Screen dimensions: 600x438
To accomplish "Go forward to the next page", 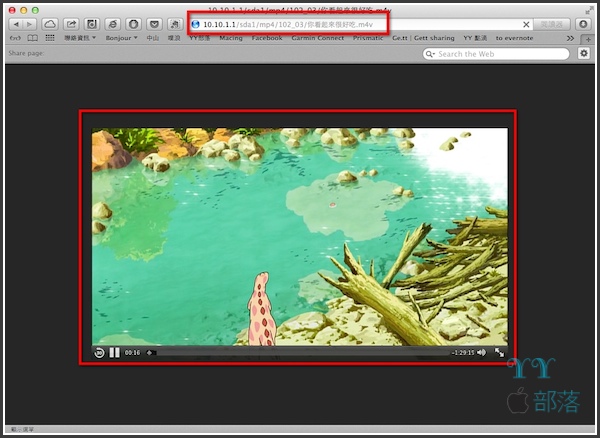I will pos(29,24).
